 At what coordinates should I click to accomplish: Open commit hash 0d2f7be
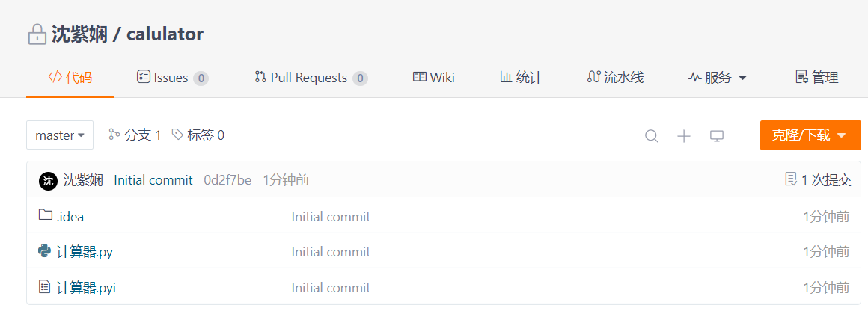point(227,180)
